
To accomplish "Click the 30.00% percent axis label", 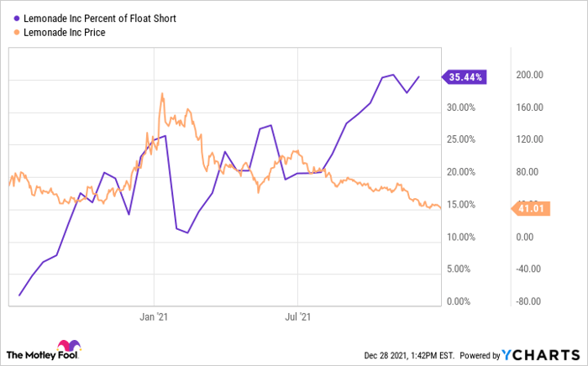I will tap(461, 107).
